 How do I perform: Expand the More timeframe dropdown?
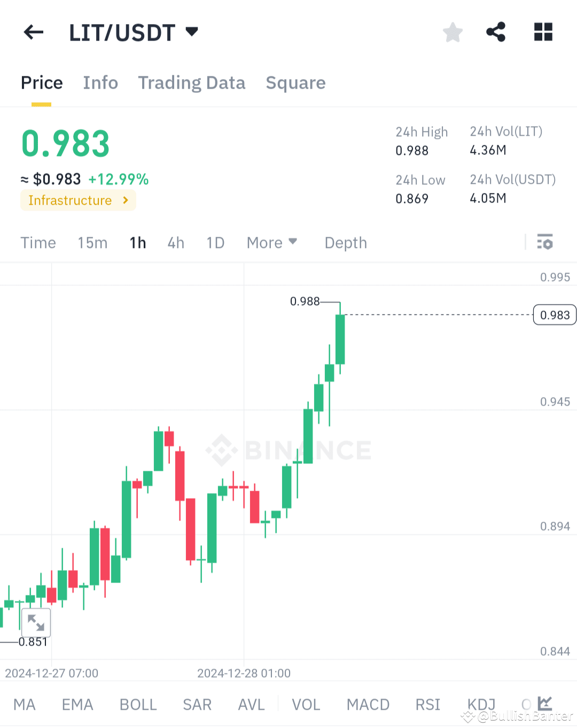click(272, 242)
